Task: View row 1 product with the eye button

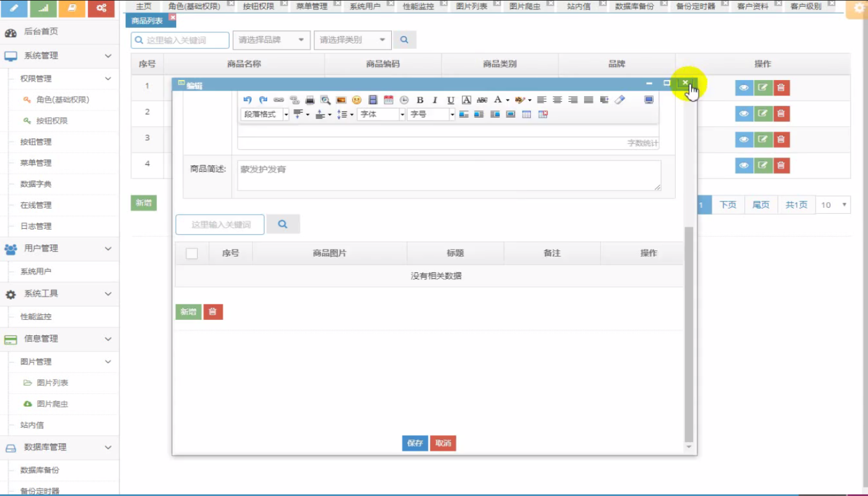Action: point(744,87)
